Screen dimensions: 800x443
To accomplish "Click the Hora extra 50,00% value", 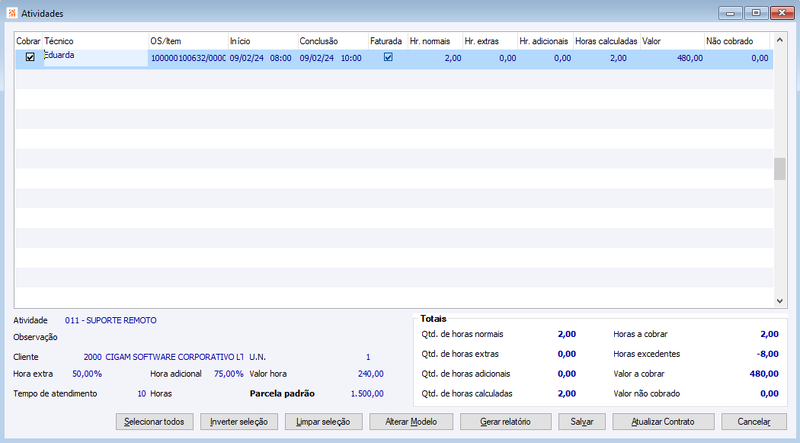I will pos(87,374).
